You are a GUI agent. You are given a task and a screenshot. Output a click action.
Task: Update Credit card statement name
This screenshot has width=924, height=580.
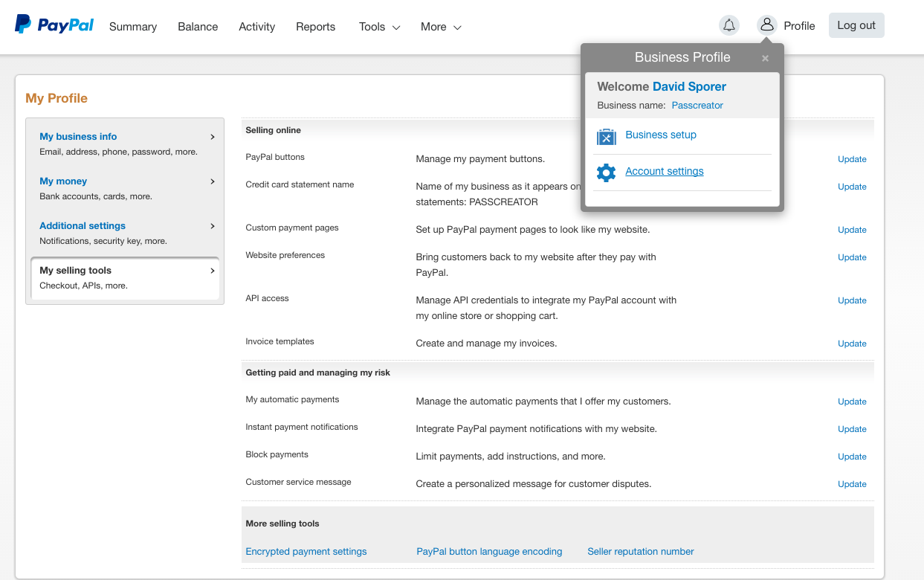point(852,187)
